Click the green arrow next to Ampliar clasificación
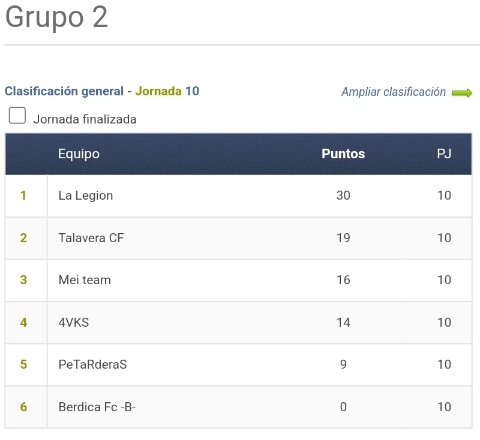This screenshot has width=480, height=440. [462, 93]
